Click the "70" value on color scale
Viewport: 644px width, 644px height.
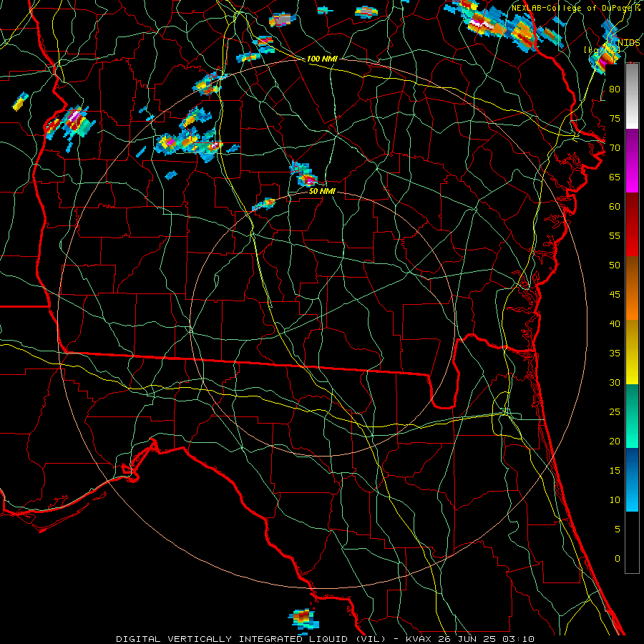click(615, 148)
